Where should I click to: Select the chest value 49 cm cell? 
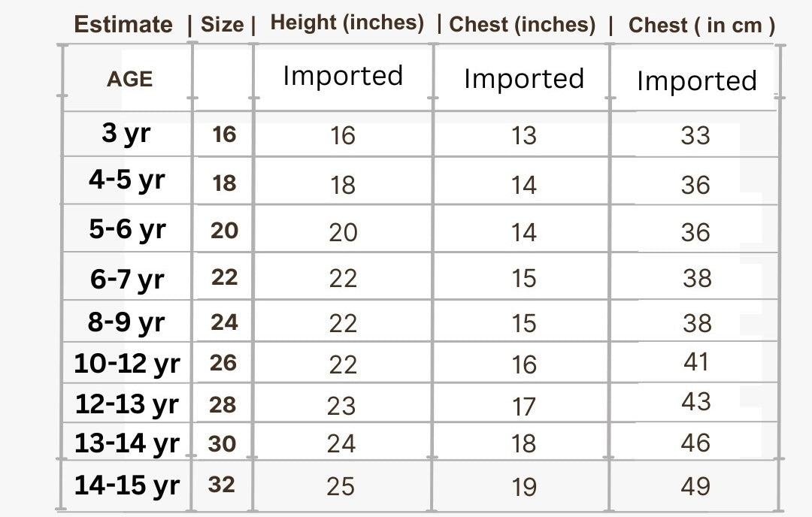[x=695, y=486]
